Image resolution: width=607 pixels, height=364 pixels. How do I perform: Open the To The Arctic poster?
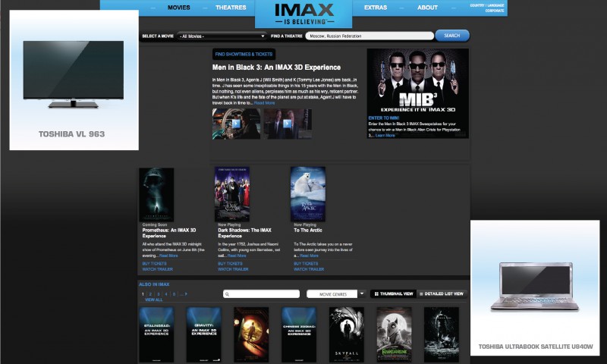[308, 194]
